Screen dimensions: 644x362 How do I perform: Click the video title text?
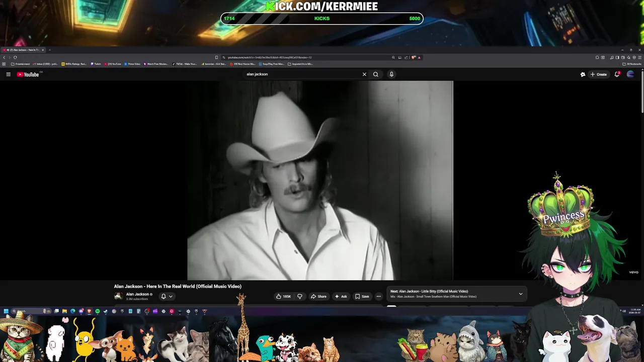pyautogui.click(x=178, y=287)
